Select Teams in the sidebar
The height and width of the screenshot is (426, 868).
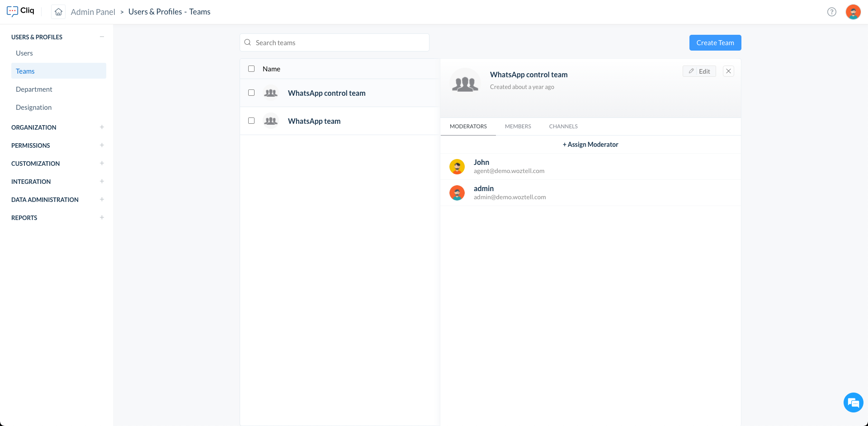tap(59, 71)
